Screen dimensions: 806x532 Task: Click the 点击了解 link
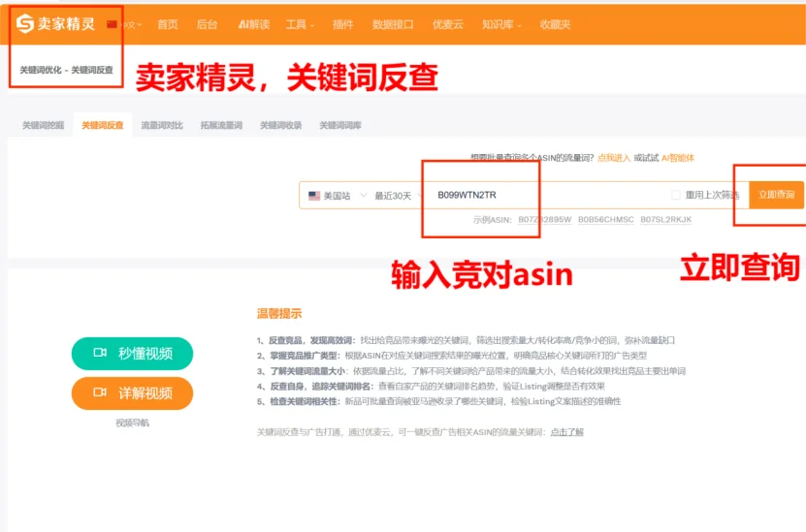tap(567, 432)
